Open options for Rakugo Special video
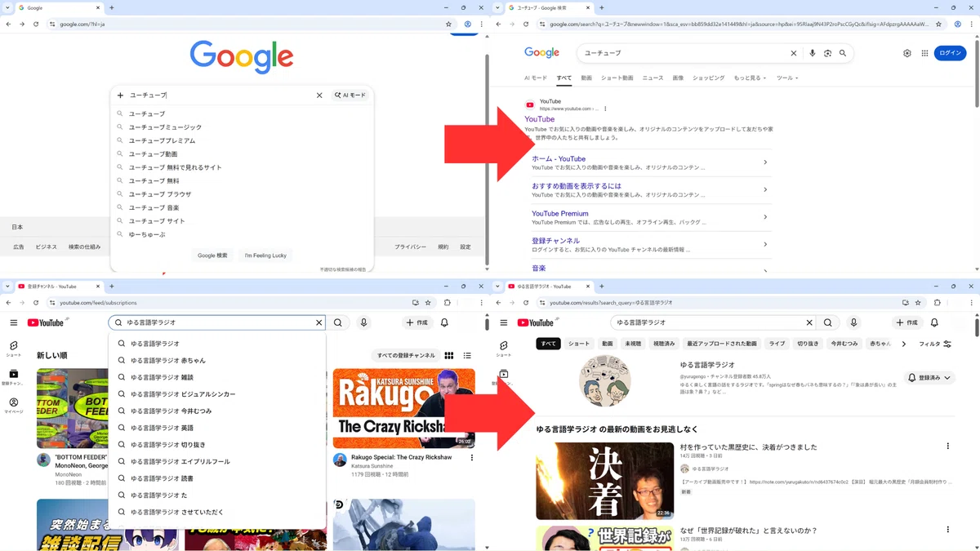This screenshot has height=551, width=980. (x=471, y=458)
